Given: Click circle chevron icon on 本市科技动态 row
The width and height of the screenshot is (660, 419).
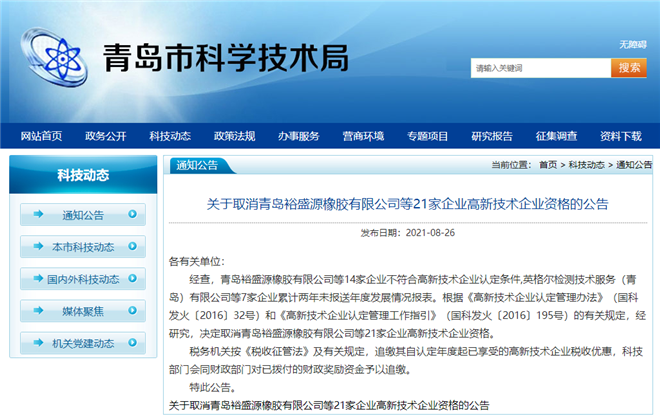Looking at the screenshot, I should click(133, 246).
